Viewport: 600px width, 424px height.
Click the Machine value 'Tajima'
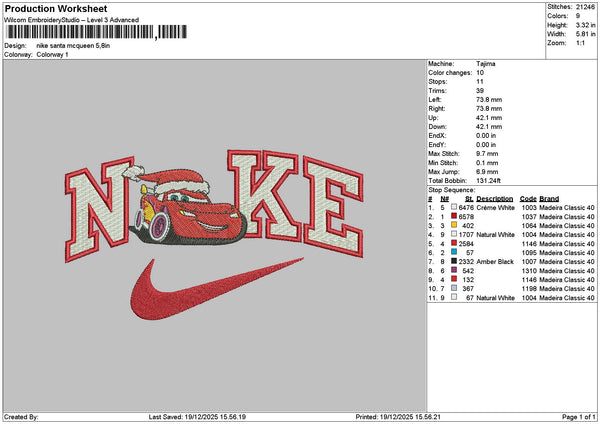click(x=486, y=64)
